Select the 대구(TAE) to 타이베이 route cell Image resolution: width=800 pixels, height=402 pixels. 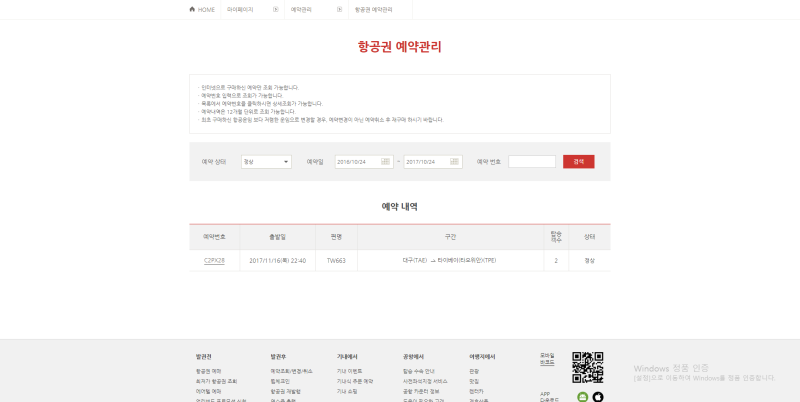[451, 261]
